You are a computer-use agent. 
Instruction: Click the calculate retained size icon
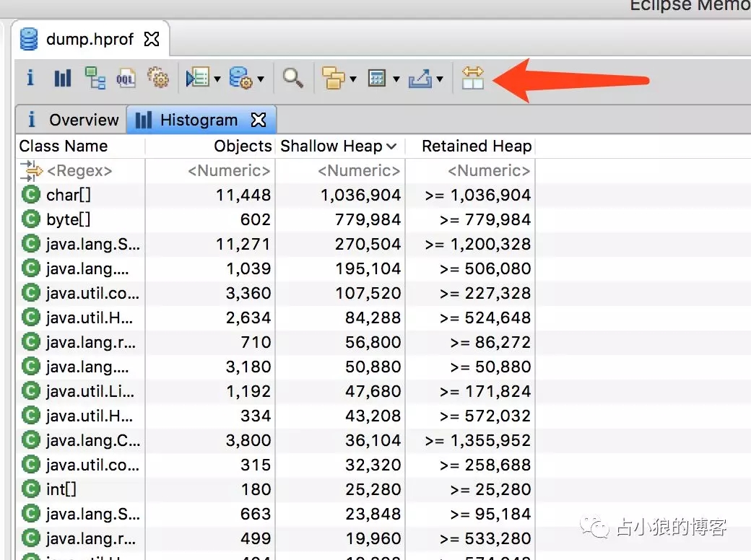377,78
